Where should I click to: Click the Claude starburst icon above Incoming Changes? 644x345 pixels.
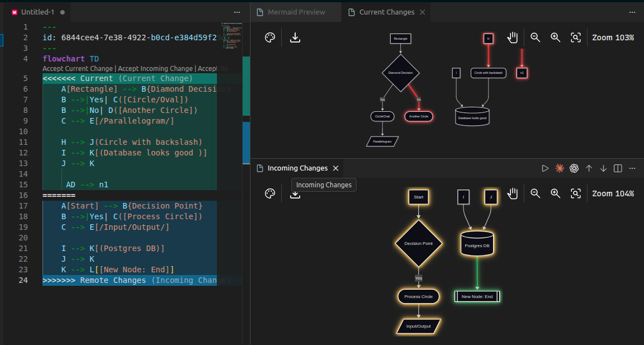coord(559,168)
